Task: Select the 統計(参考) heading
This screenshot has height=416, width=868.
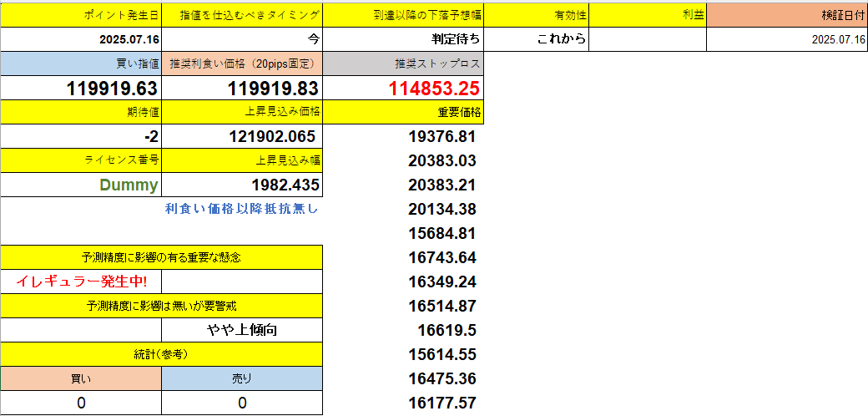Action: 161,354
